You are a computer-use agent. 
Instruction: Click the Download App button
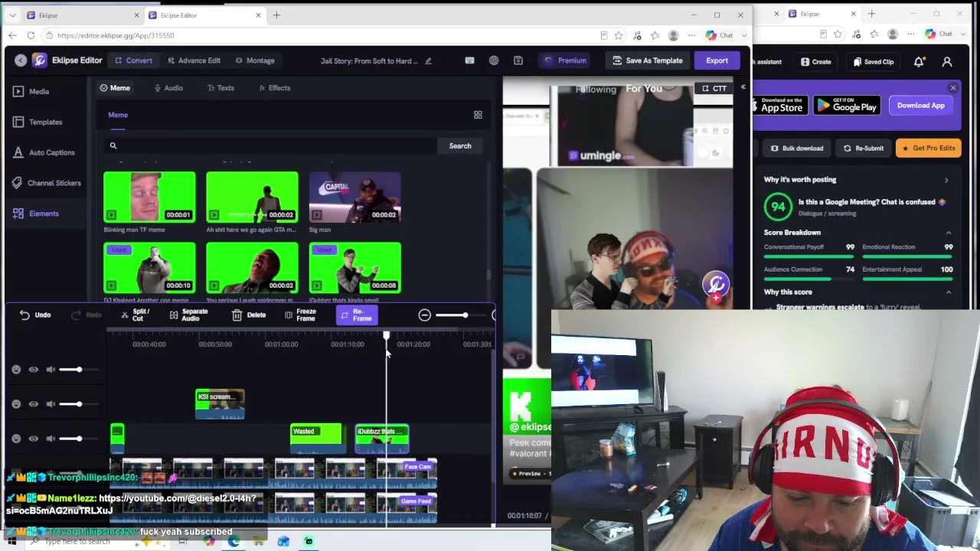[921, 106]
